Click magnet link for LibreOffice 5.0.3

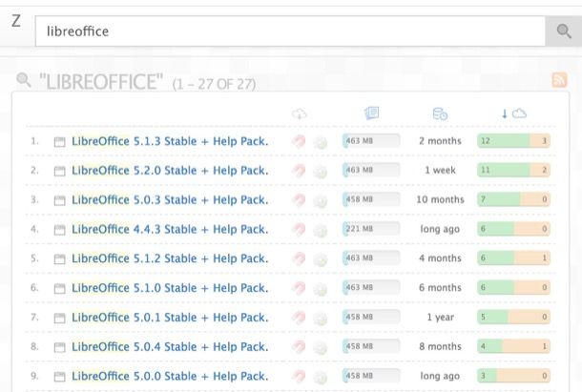[299, 199]
